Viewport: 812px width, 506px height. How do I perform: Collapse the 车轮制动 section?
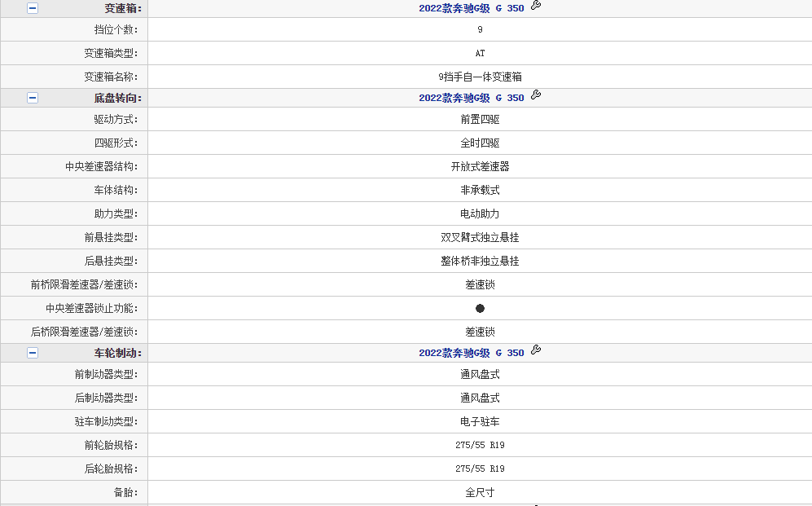pyautogui.click(x=32, y=353)
